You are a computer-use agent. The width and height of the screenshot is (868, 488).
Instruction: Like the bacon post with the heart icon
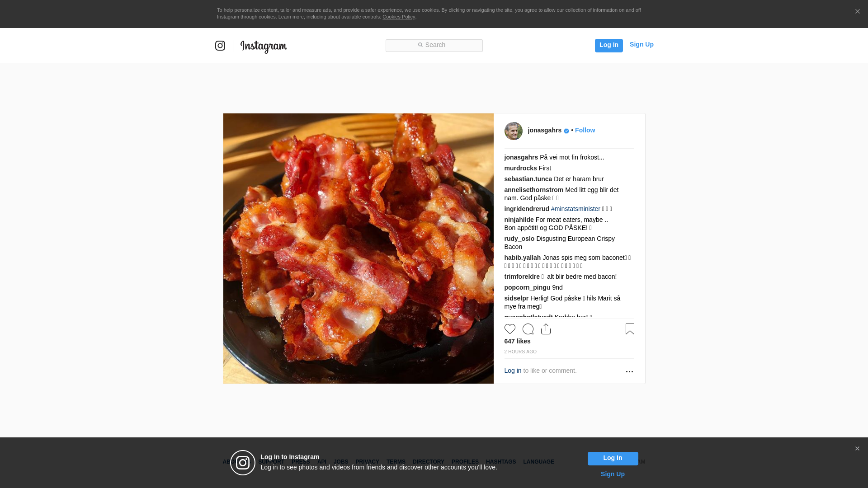click(x=510, y=329)
